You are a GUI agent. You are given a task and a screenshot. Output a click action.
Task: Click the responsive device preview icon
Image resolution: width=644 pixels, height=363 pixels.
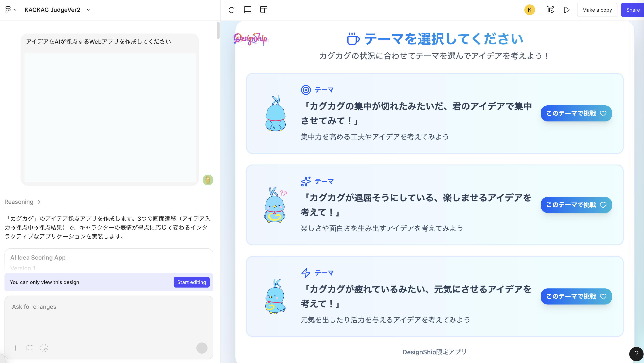click(x=264, y=10)
